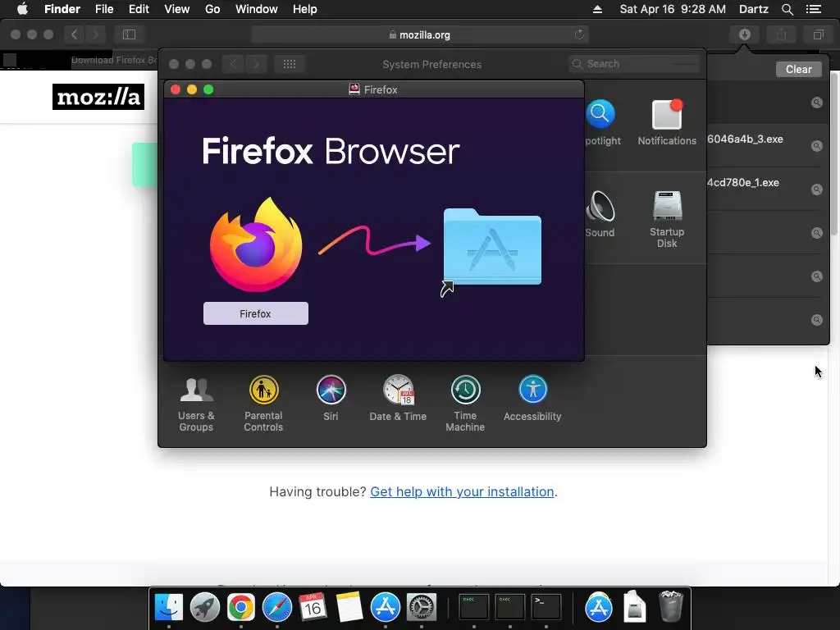This screenshot has width=840, height=630.
Task: Open Notification Center from menu bar
Action: coord(814,9)
